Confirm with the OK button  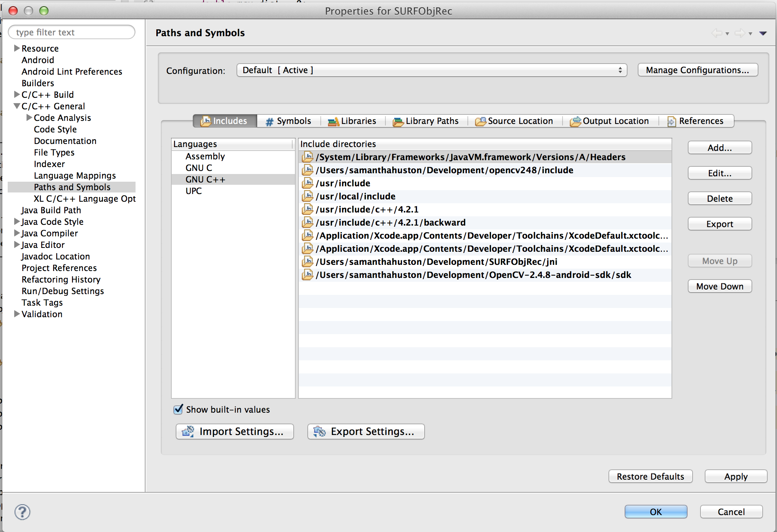click(656, 512)
